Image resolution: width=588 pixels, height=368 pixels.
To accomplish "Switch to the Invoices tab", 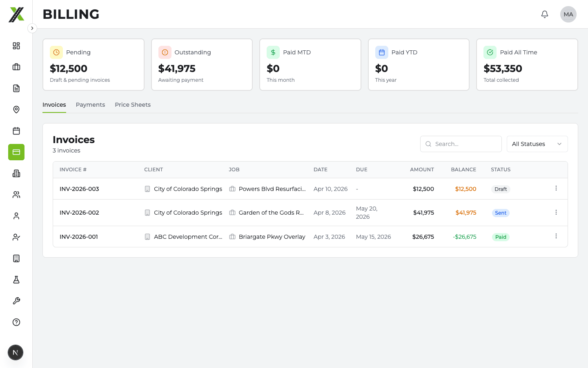I will (54, 105).
